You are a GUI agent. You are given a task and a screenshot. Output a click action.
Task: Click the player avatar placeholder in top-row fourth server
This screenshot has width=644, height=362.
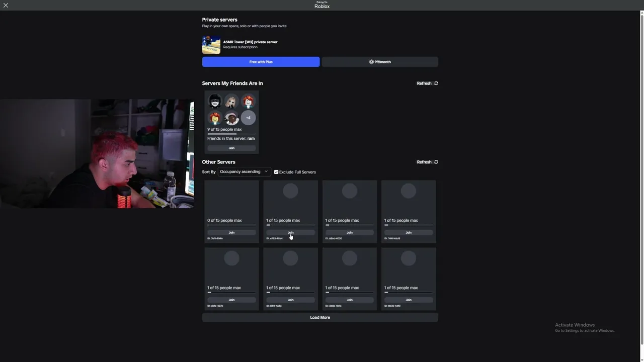408,191
